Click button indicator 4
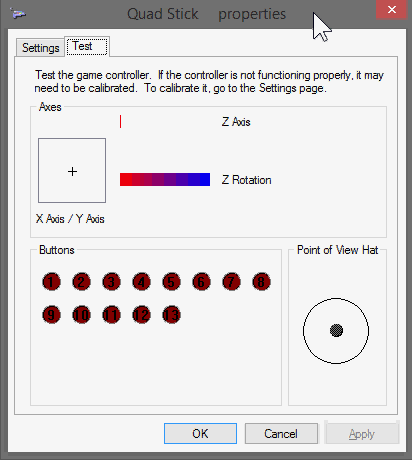This screenshot has height=460, width=412. point(141,282)
